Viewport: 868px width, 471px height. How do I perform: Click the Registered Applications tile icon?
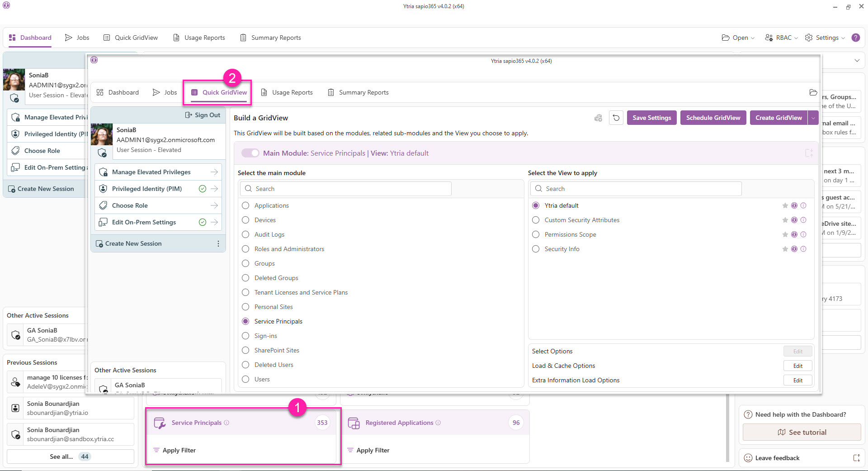click(354, 423)
